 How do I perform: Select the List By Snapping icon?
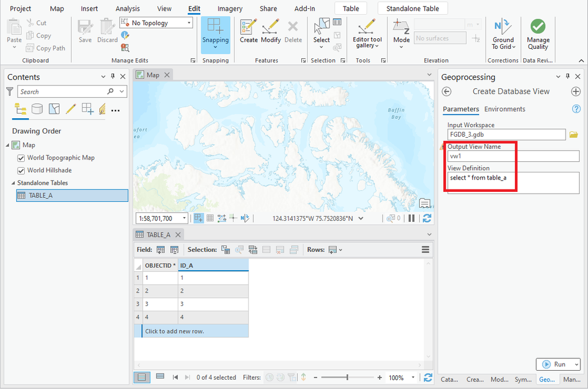(87, 109)
